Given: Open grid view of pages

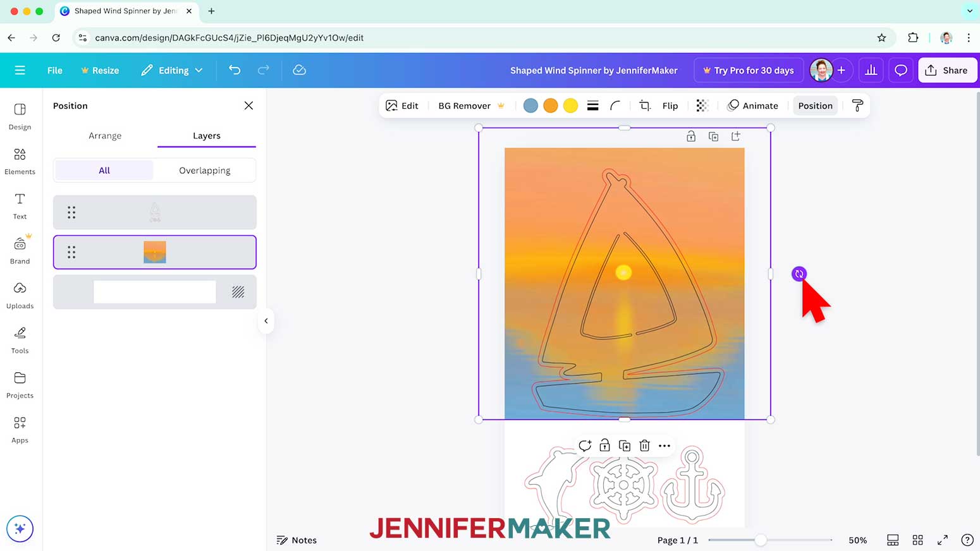Looking at the screenshot, I should [x=918, y=540].
